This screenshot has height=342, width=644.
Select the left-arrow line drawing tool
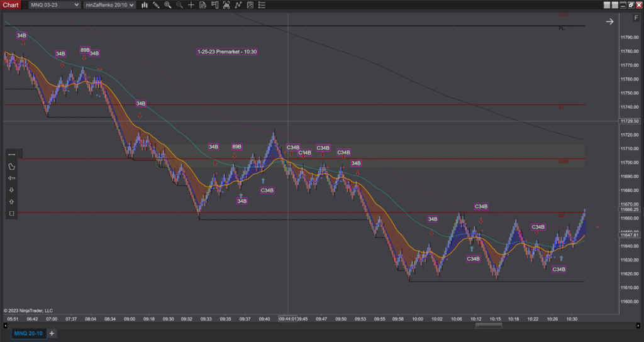11,178
